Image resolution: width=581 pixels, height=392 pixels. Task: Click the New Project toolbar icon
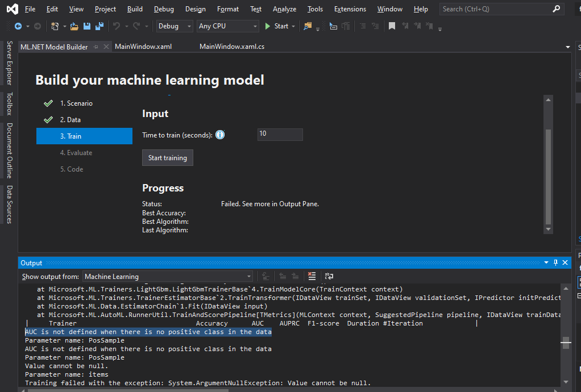[x=55, y=26]
